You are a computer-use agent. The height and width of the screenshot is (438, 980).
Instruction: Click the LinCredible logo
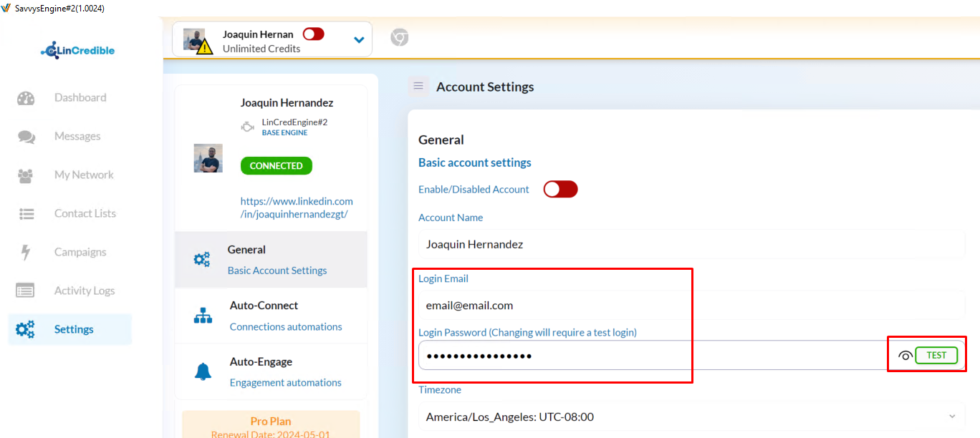click(77, 51)
